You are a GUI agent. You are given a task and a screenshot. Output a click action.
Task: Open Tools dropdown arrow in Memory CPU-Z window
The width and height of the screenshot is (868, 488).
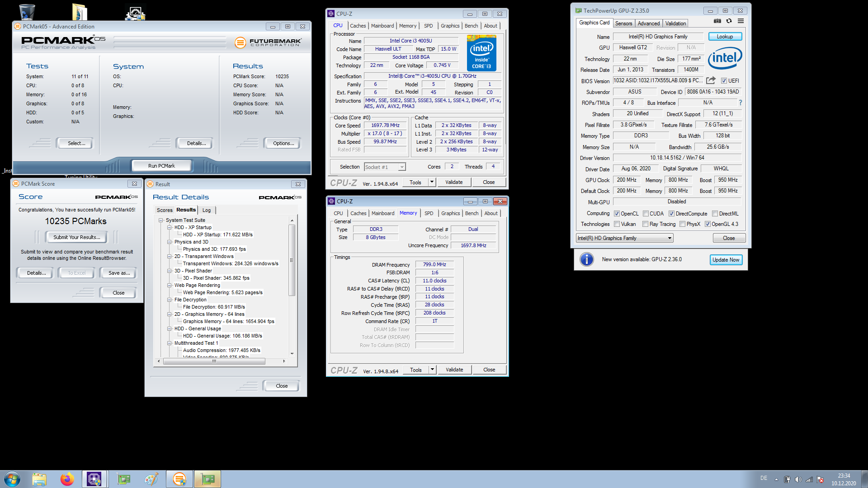tap(432, 370)
